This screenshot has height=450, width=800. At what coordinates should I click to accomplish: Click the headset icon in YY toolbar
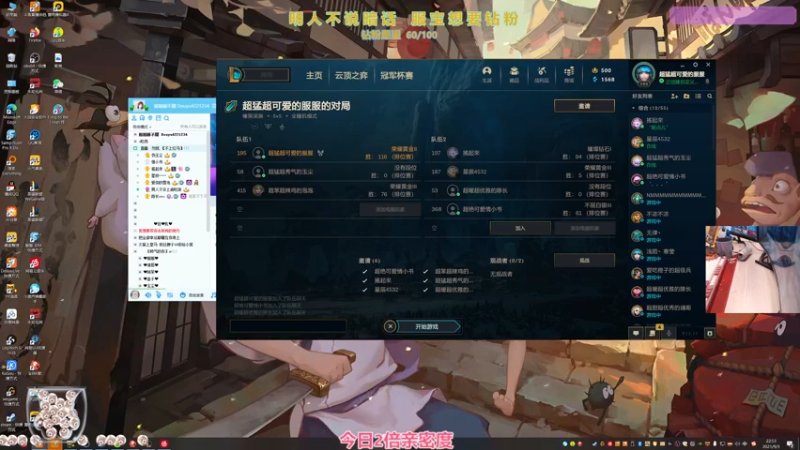click(142, 118)
